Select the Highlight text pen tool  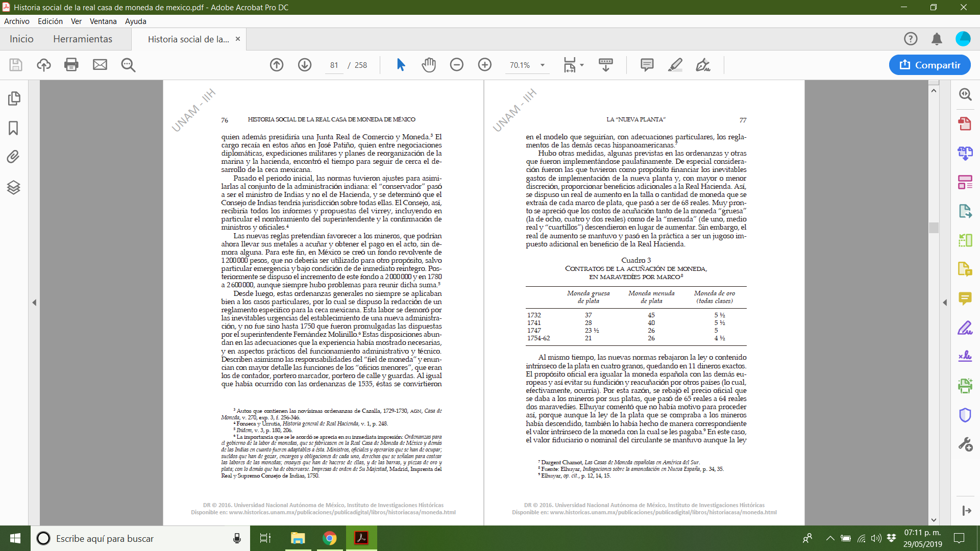tap(675, 65)
